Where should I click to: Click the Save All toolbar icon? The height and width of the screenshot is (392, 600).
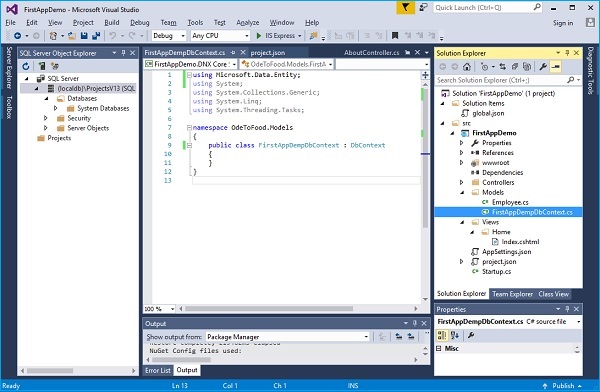(x=96, y=36)
